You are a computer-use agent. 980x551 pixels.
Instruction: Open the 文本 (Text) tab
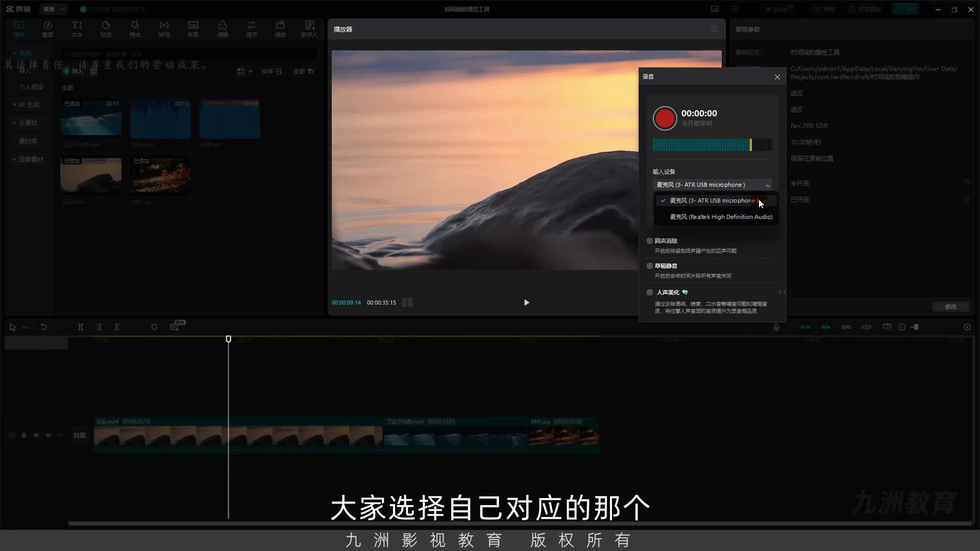[x=77, y=29]
